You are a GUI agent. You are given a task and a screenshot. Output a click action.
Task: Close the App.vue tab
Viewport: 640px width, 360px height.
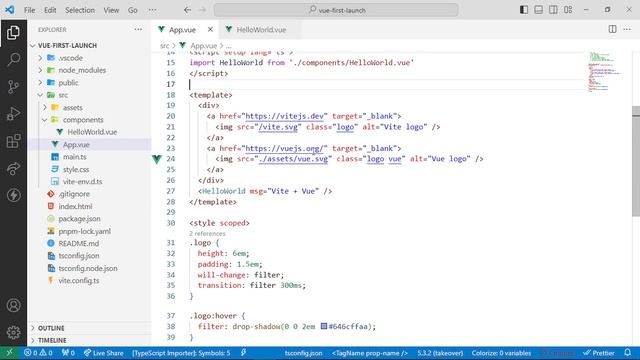click(x=210, y=29)
